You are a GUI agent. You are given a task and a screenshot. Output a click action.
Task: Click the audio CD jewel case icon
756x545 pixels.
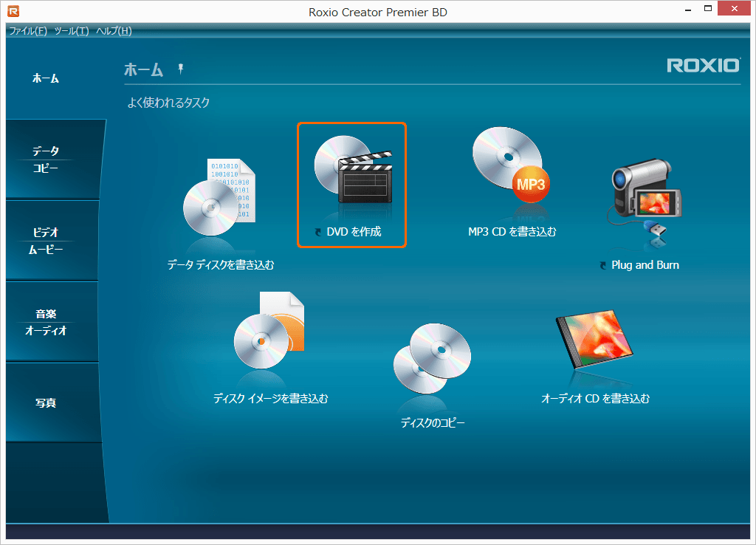(x=594, y=339)
